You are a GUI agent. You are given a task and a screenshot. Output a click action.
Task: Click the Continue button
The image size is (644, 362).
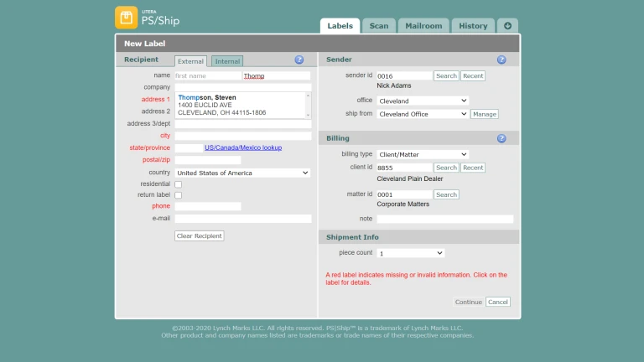click(468, 302)
